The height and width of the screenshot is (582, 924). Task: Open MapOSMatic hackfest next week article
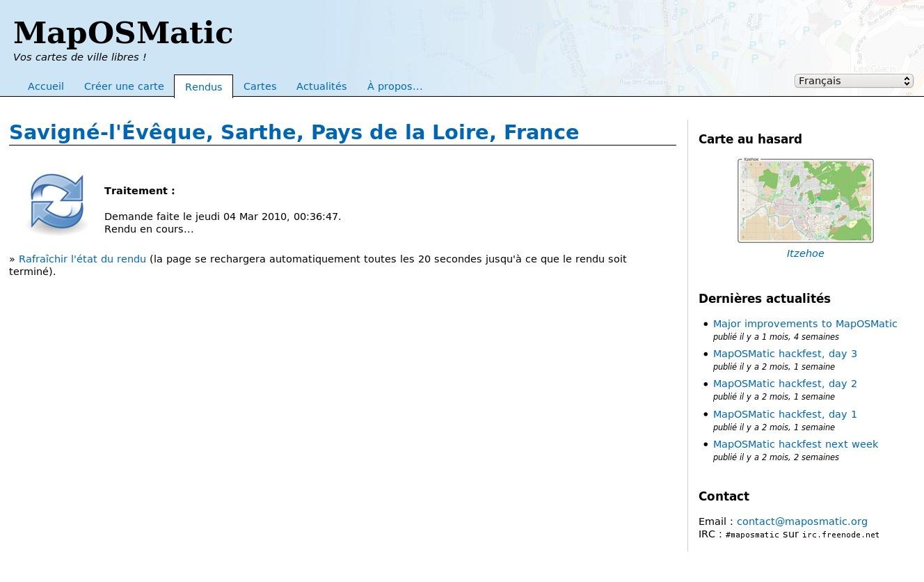click(x=795, y=444)
